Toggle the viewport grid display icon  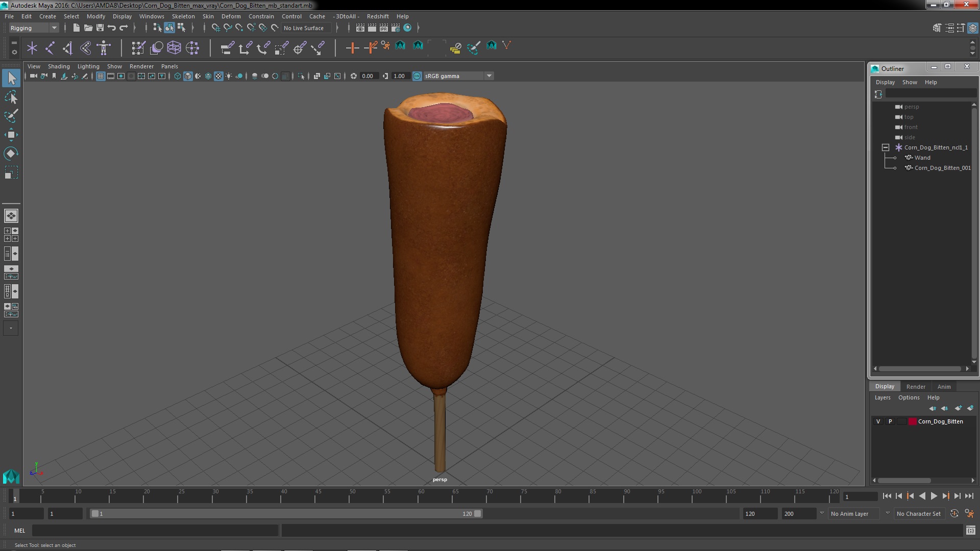point(101,76)
